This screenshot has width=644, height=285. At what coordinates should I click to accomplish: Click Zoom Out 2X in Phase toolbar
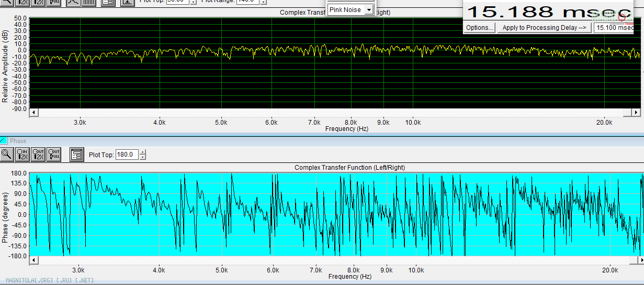pos(38,154)
